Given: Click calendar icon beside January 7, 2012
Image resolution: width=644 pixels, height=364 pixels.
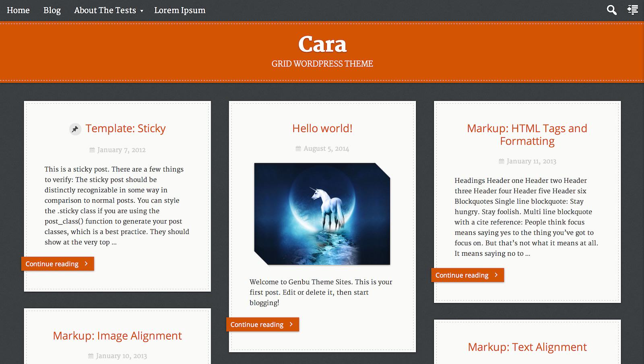Looking at the screenshot, I should [x=92, y=150].
